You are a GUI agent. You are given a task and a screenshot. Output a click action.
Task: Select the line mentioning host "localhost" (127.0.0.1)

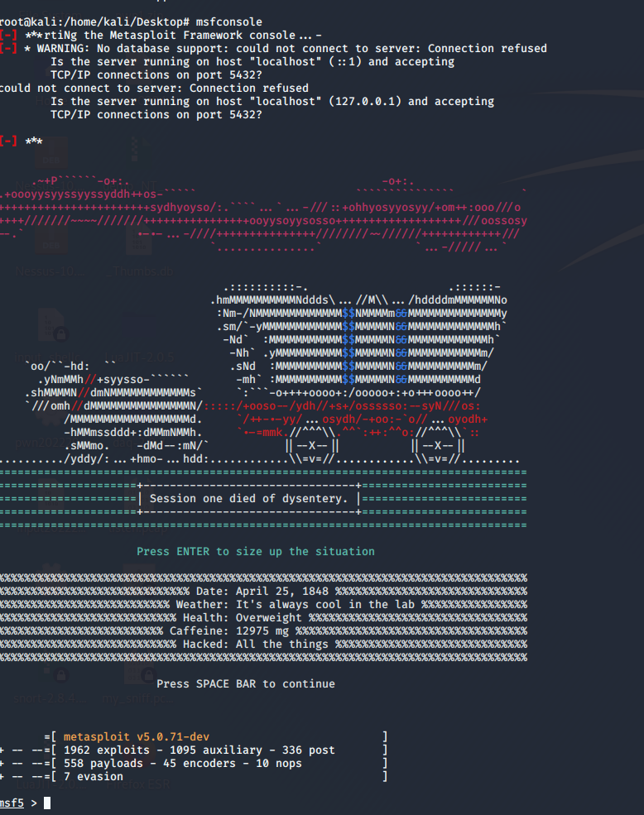(x=272, y=101)
